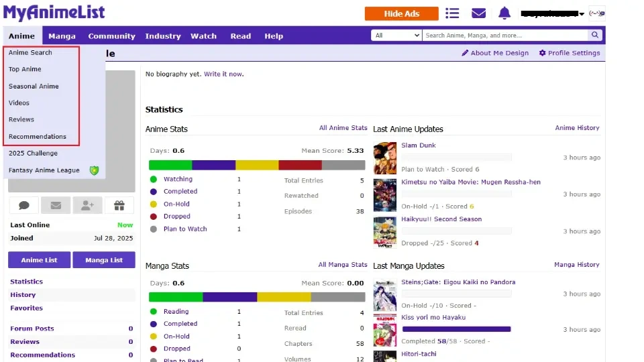
Task: Open Haikyuu!! Second Season title link
Action: pos(441,219)
